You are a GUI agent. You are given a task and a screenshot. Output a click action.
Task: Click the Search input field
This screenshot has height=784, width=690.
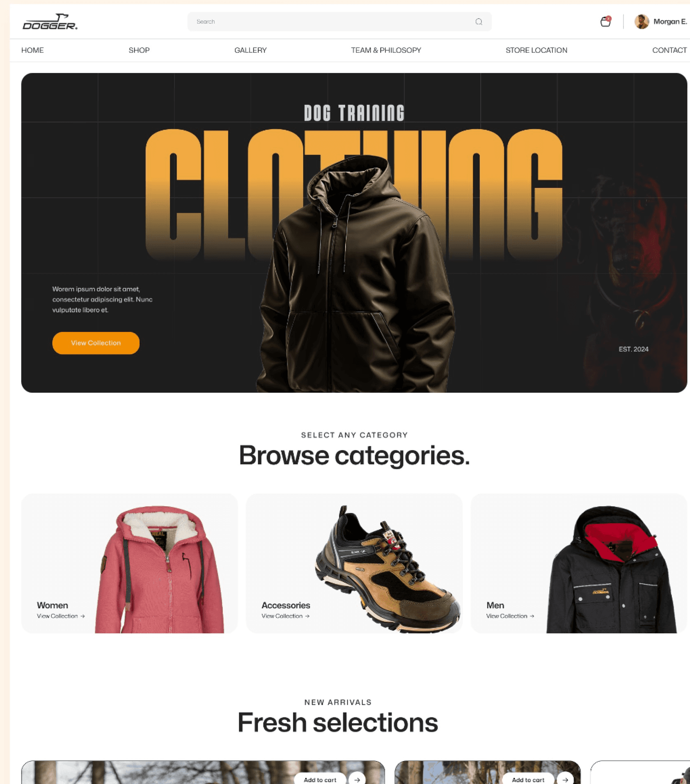[x=339, y=22]
